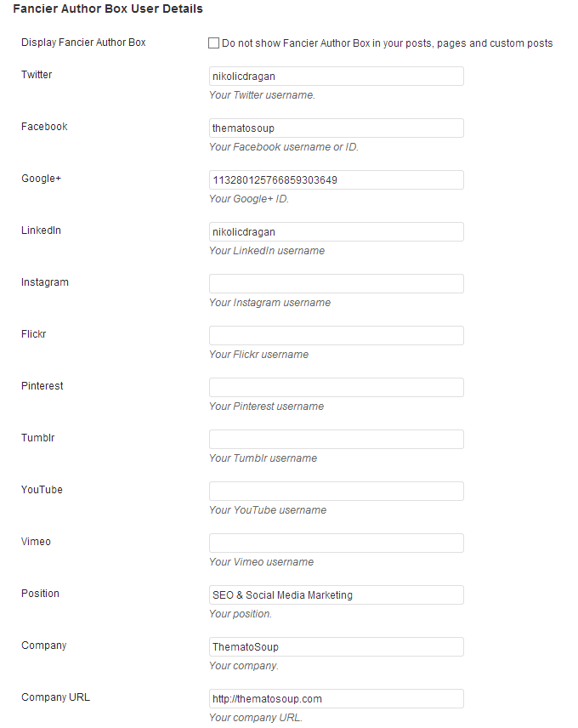Select the Tumblr username text box

coord(336,440)
